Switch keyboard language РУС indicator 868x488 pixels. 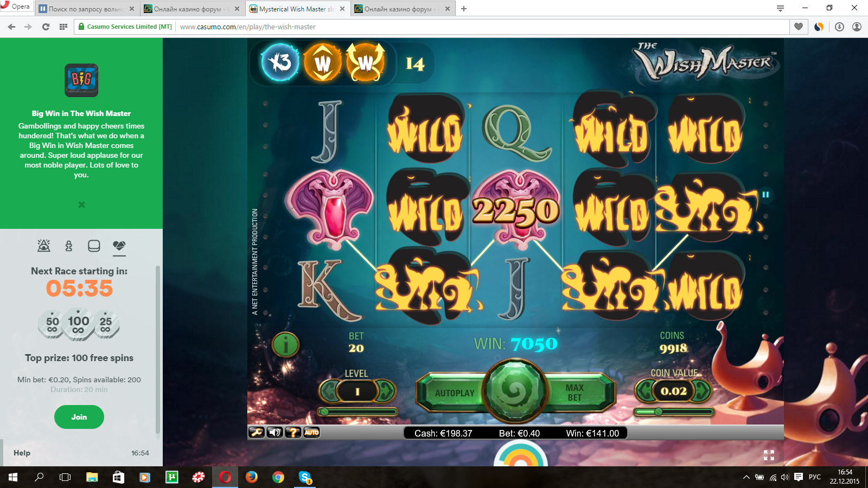pos(814,477)
